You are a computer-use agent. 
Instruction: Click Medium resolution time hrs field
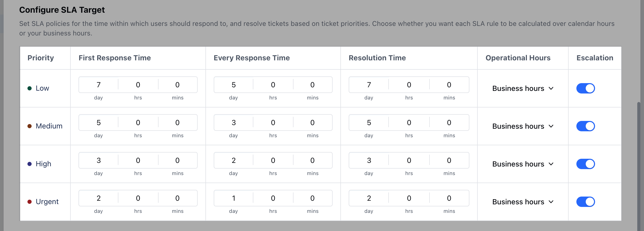click(409, 122)
